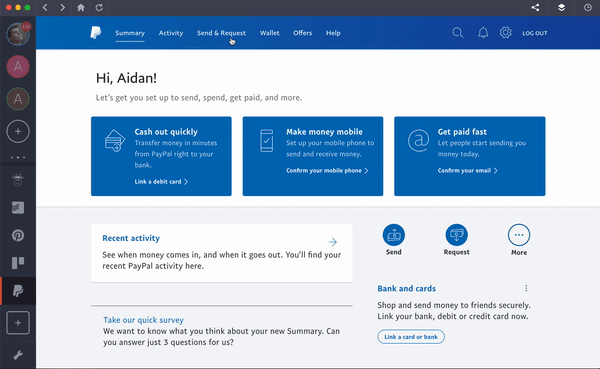Go back with browser back arrow
Image resolution: width=600 pixels, height=369 pixels.
pos(45,8)
